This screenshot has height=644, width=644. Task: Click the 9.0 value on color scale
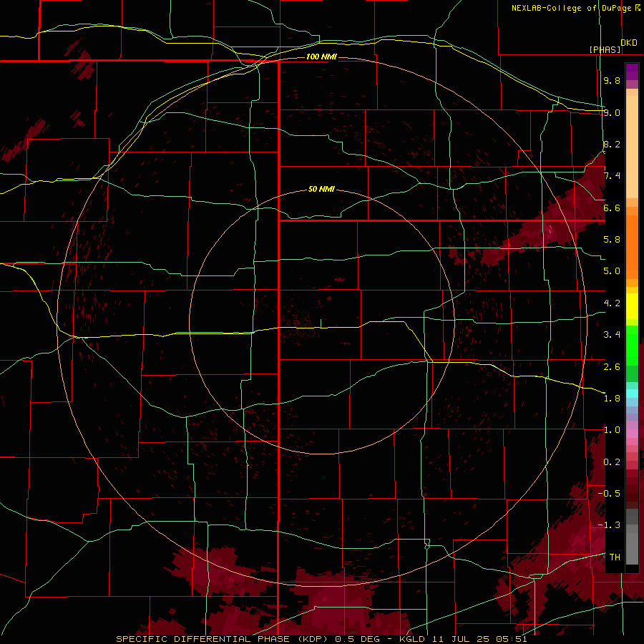pos(612,112)
